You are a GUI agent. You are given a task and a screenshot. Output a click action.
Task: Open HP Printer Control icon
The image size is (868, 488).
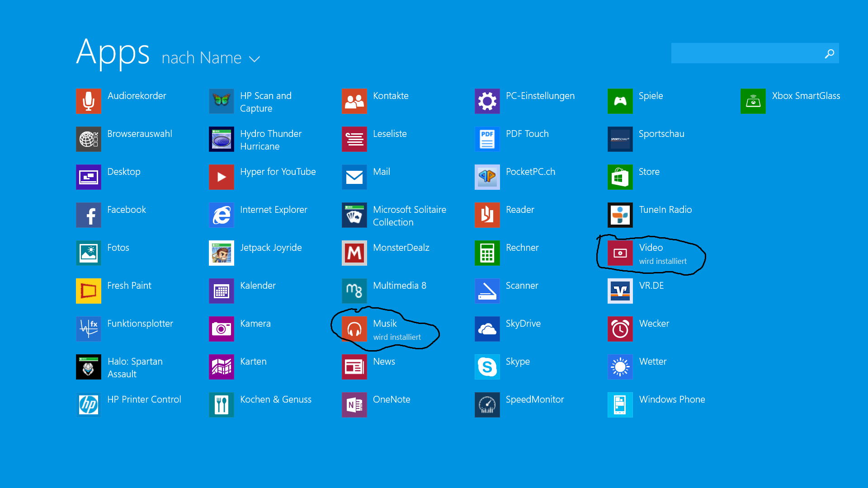coord(89,405)
